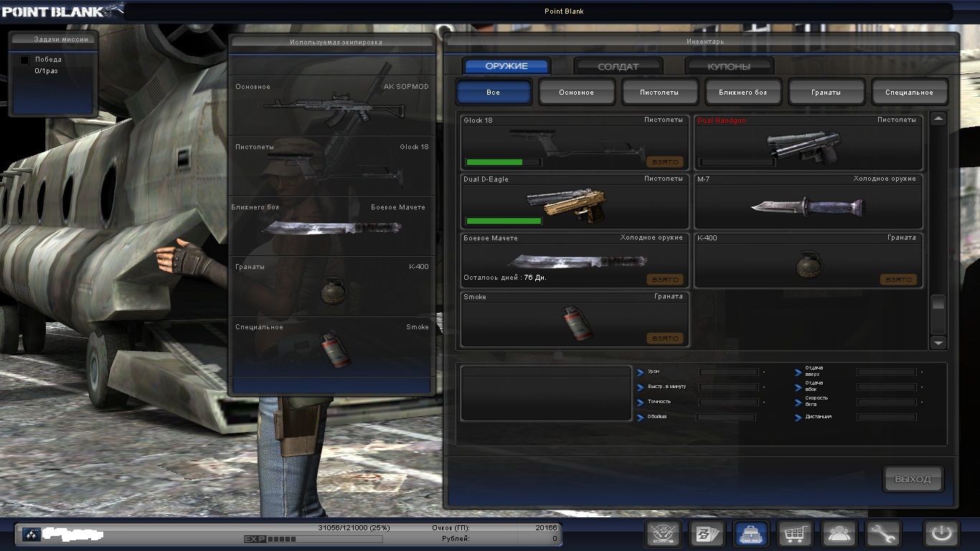Click 'Очков (ГП):' points label
Screen dimensions: 980x551
451,528
